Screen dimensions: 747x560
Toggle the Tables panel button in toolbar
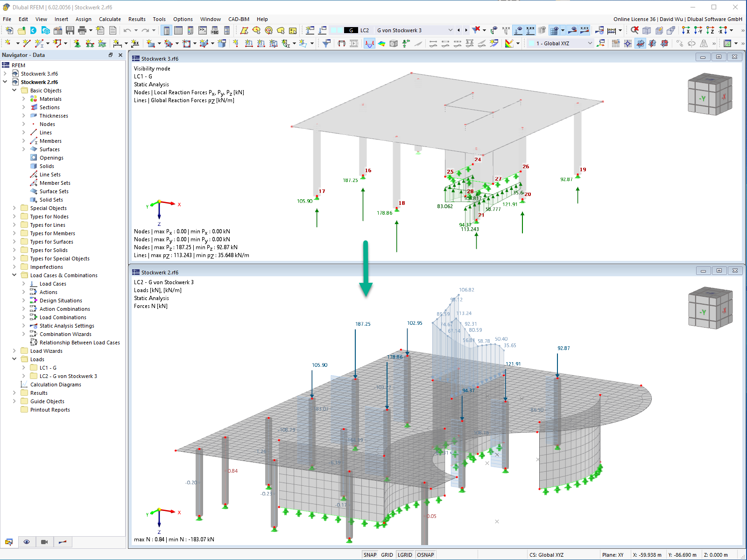pos(178,30)
